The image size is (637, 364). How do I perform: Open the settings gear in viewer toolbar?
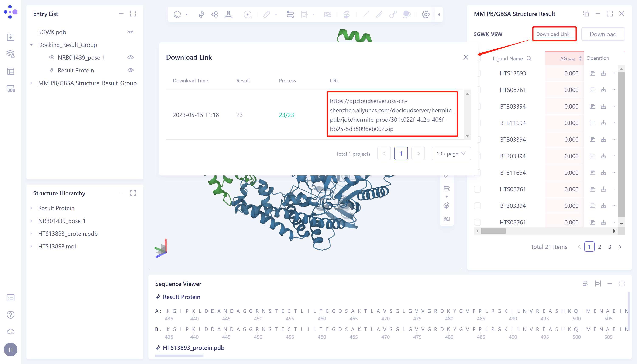point(426,14)
